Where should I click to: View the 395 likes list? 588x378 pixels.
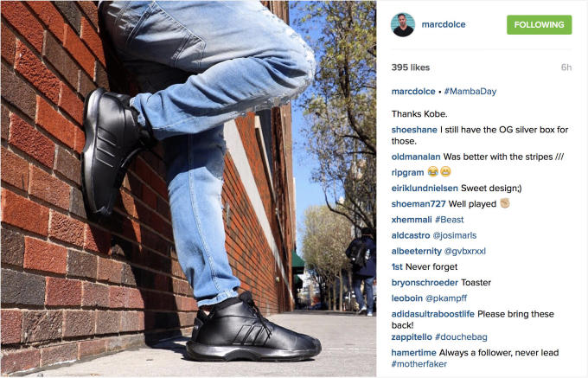(x=411, y=67)
